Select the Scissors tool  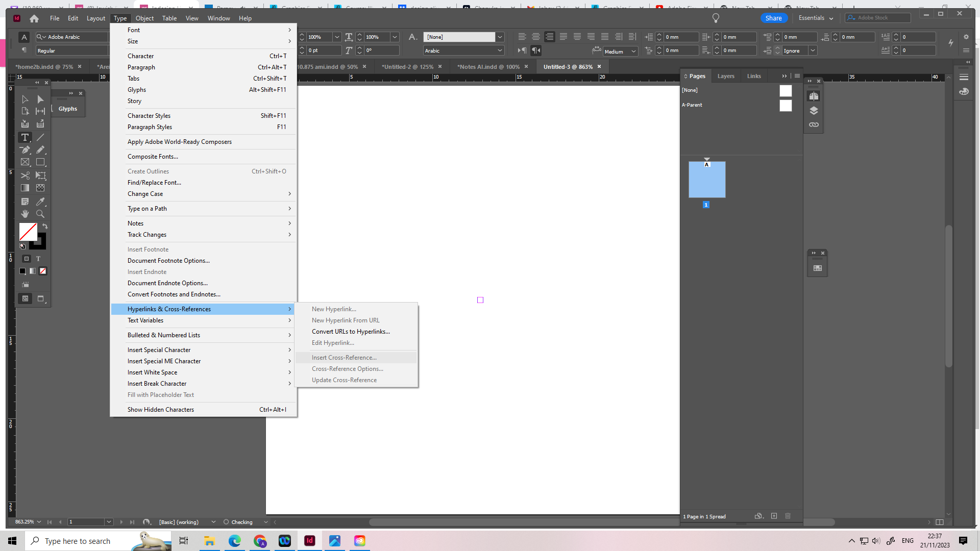pos(24,176)
